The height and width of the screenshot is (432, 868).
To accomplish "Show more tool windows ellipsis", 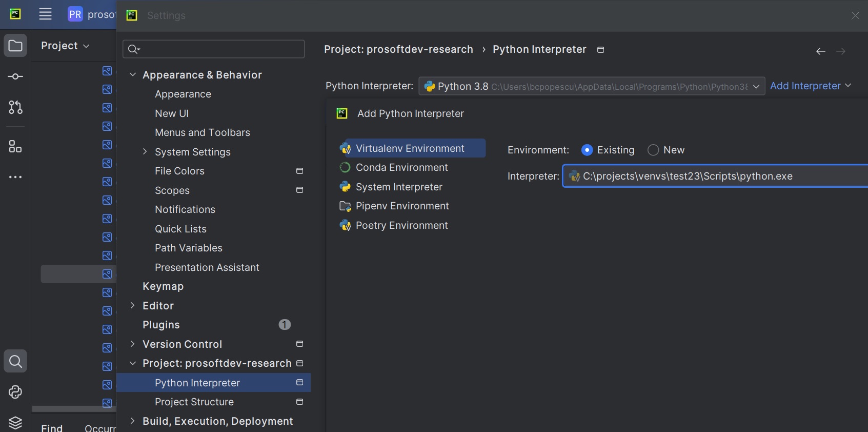I will pyautogui.click(x=15, y=177).
